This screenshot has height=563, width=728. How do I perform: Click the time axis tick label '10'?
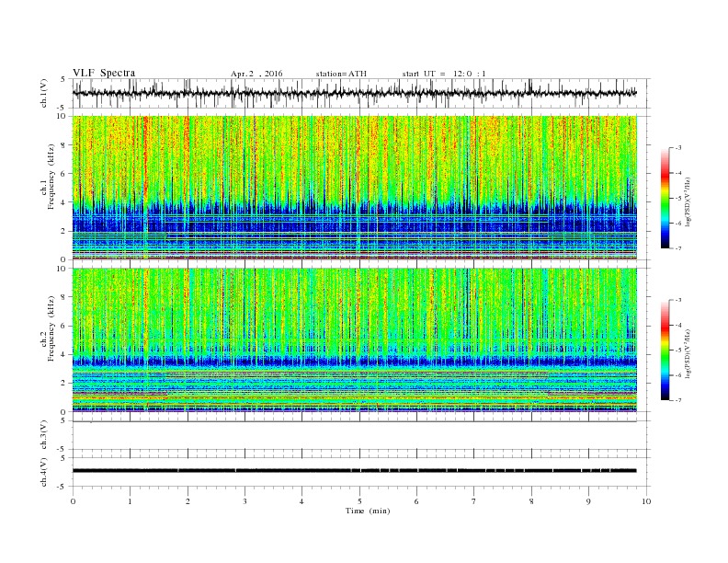(x=646, y=501)
